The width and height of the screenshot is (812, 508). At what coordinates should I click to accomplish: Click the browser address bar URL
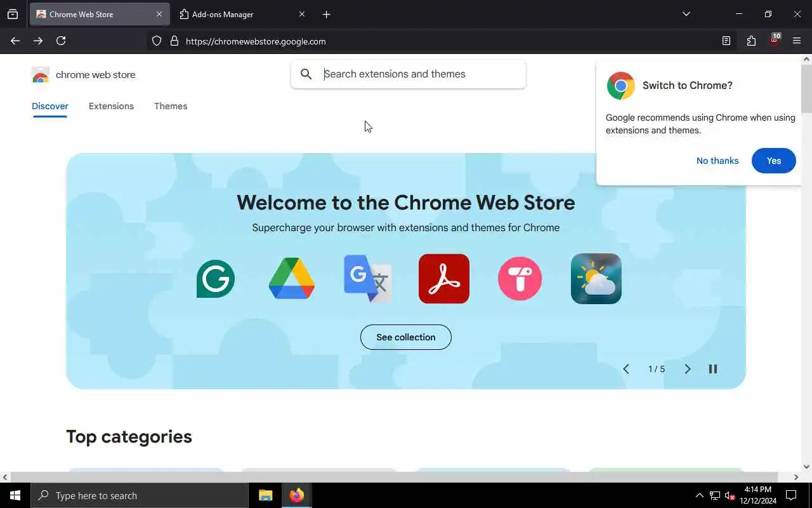click(x=256, y=41)
